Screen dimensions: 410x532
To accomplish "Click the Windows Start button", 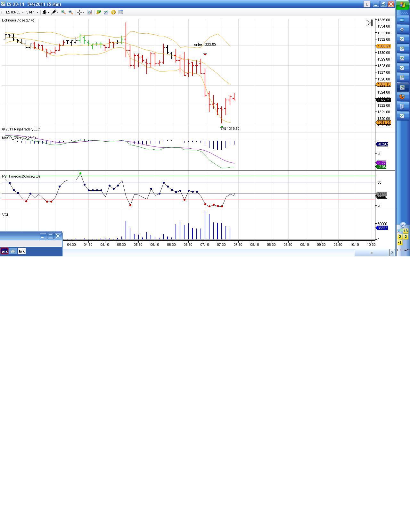I will point(403,5).
